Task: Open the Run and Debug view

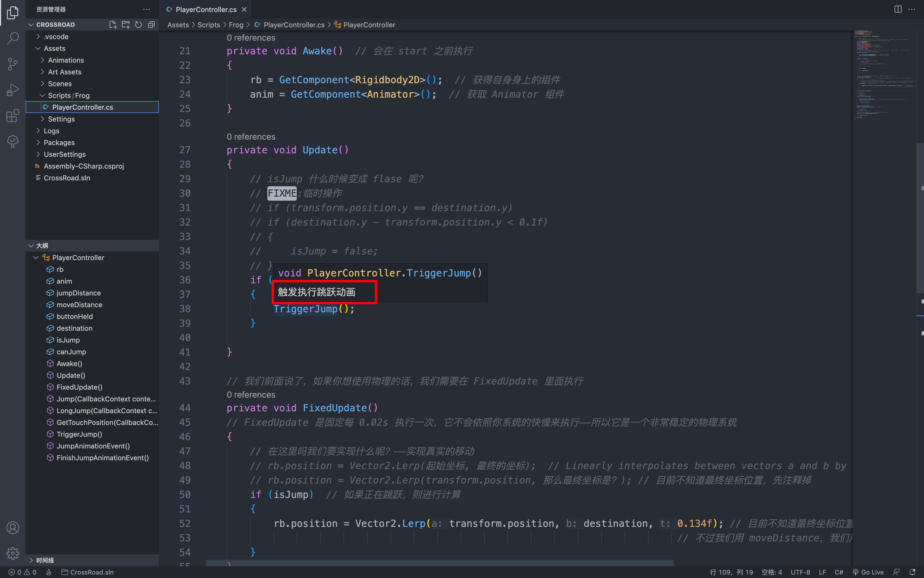Action: (13, 90)
